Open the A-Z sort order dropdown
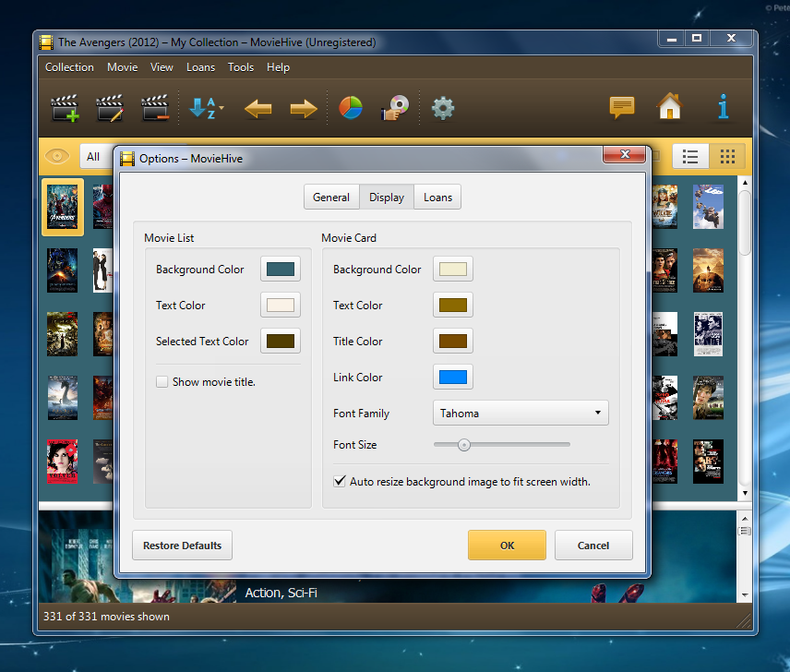The image size is (790, 672). (x=207, y=108)
